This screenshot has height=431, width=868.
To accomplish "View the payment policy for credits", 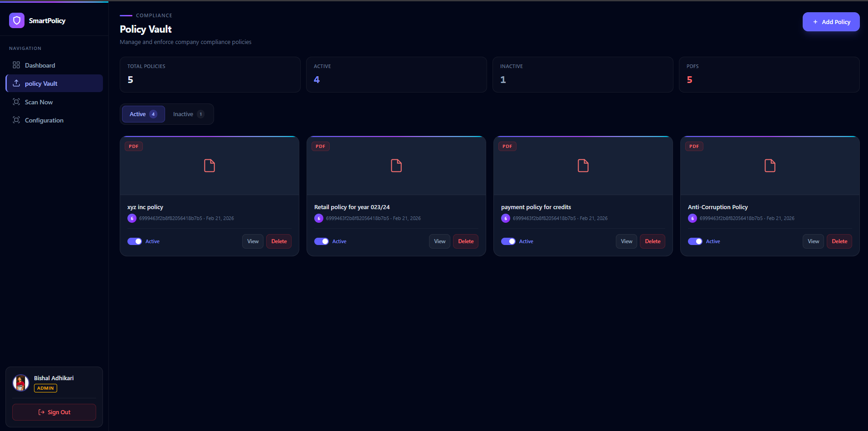I will click(x=626, y=241).
